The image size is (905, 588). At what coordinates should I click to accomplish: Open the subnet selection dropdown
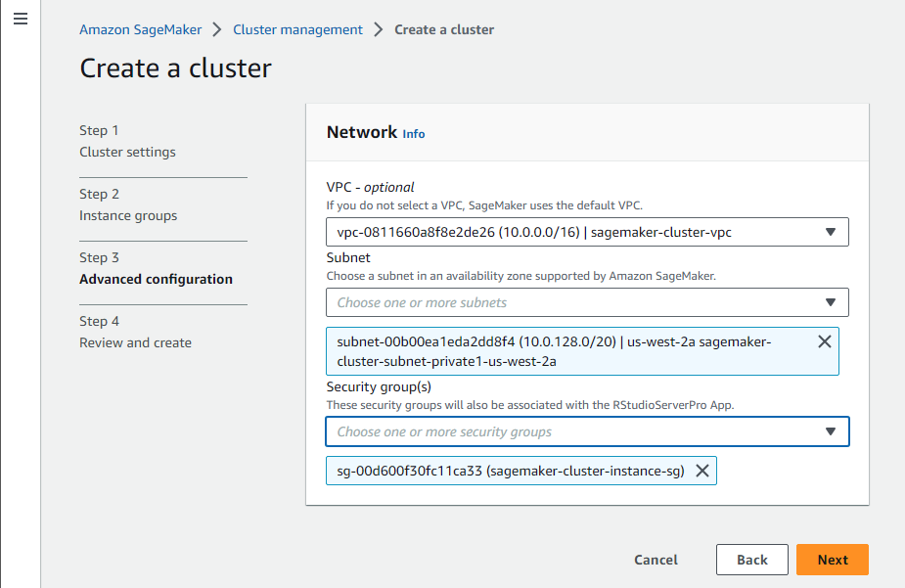point(587,302)
